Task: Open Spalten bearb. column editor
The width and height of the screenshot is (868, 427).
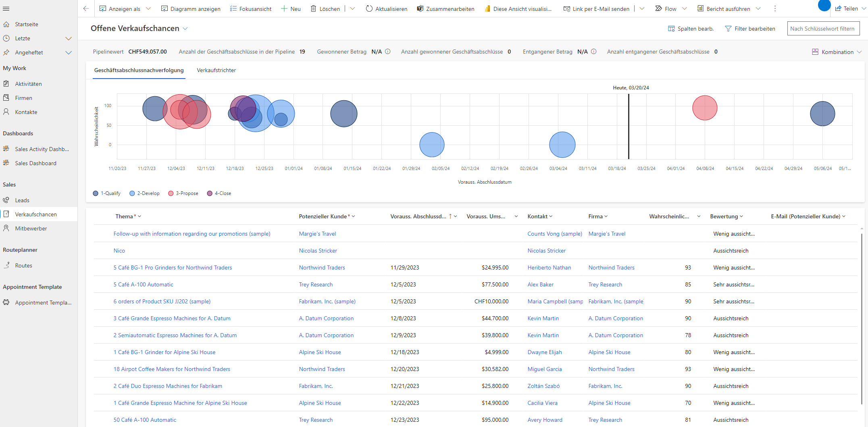Action: 691,29
